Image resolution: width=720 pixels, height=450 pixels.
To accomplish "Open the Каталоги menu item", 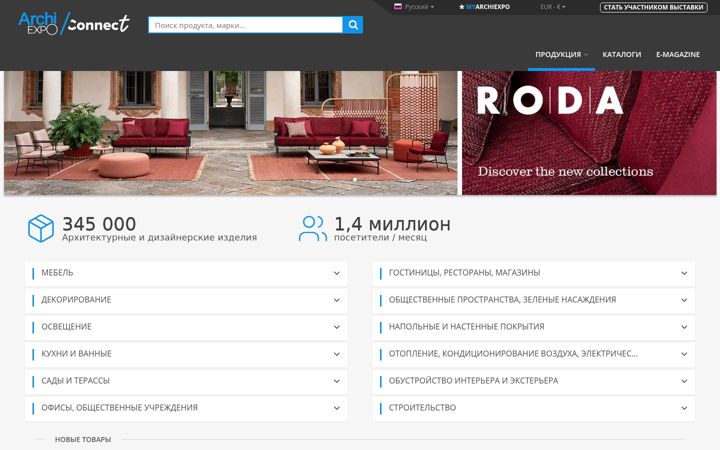I will tap(622, 55).
